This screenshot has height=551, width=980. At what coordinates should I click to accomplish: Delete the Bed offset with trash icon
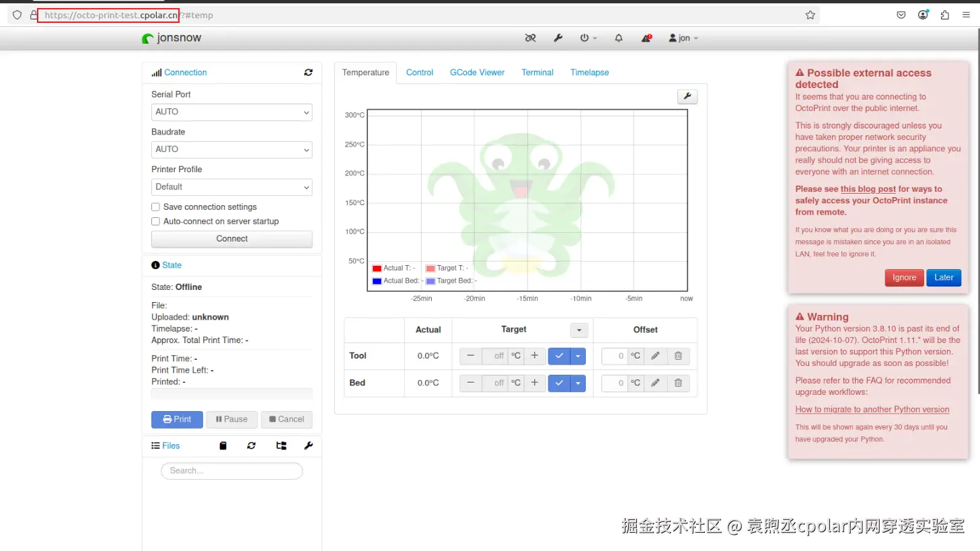coord(678,383)
